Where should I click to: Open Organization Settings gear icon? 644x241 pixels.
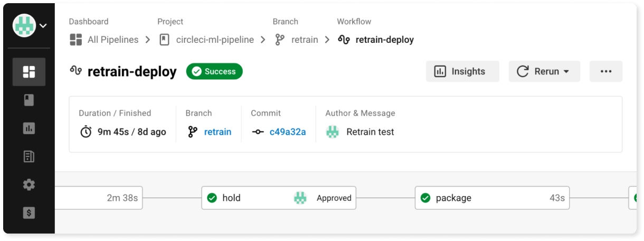click(x=29, y=184)
